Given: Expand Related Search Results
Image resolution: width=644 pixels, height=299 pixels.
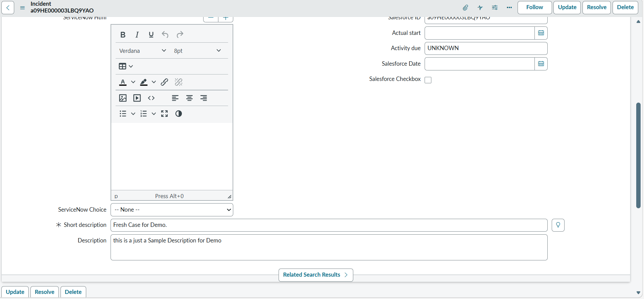Looking at the screenshot, I should (316, 275).
